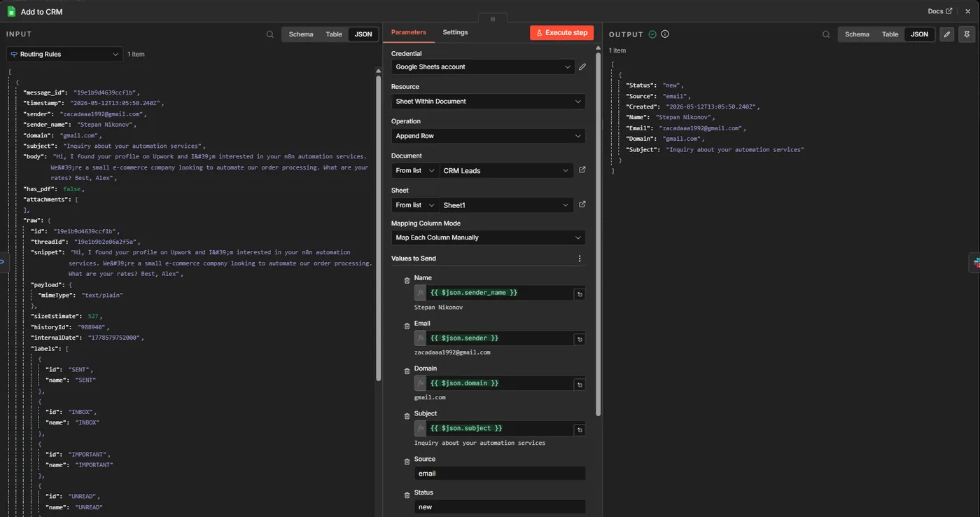Delete the Domain field with its trash icon
980x517 pixels.
coord(407,371)
